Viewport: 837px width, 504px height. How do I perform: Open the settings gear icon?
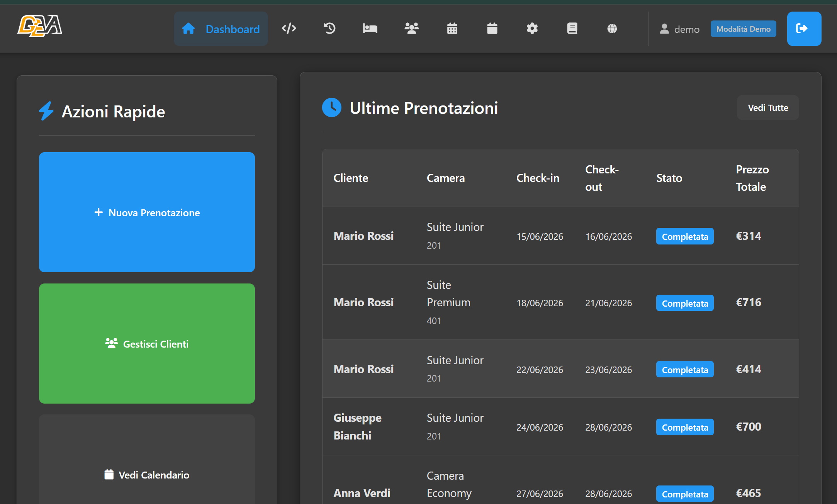532,29
